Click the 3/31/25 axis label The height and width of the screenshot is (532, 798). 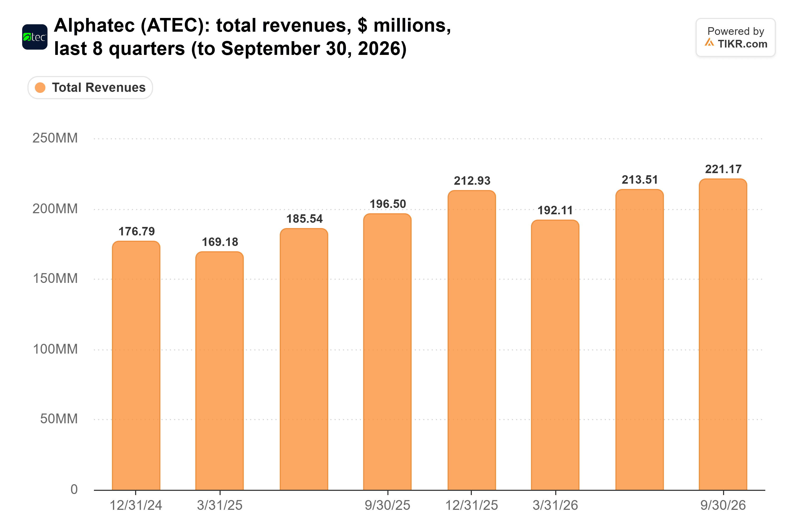[220, 505]
